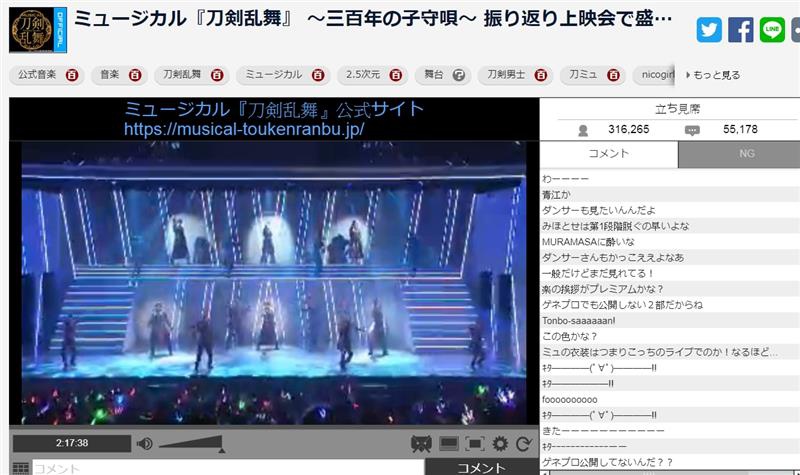Share on Twitter icon
This screenshot has width=800, height=475.
709,30
